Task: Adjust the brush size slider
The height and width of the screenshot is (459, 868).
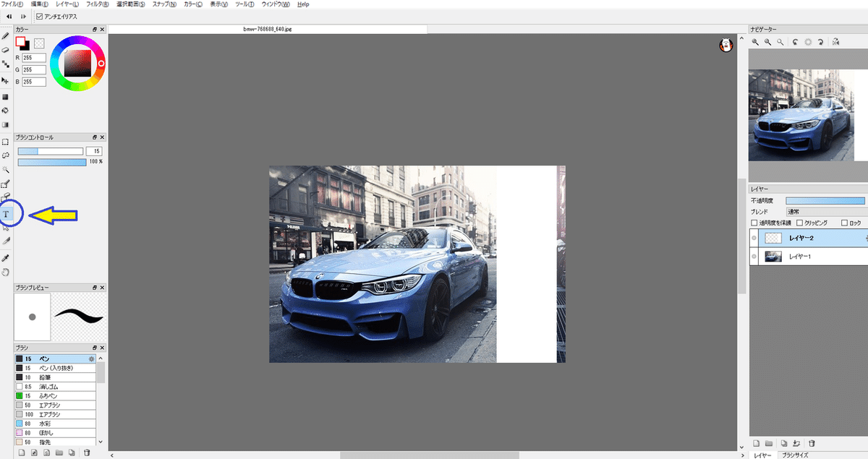Action: point(50,151)
